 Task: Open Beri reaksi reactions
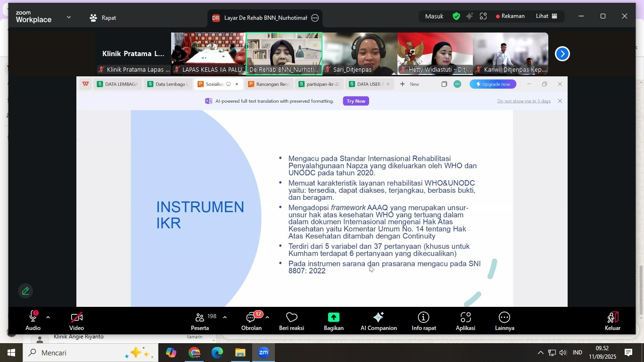(291, 321)
